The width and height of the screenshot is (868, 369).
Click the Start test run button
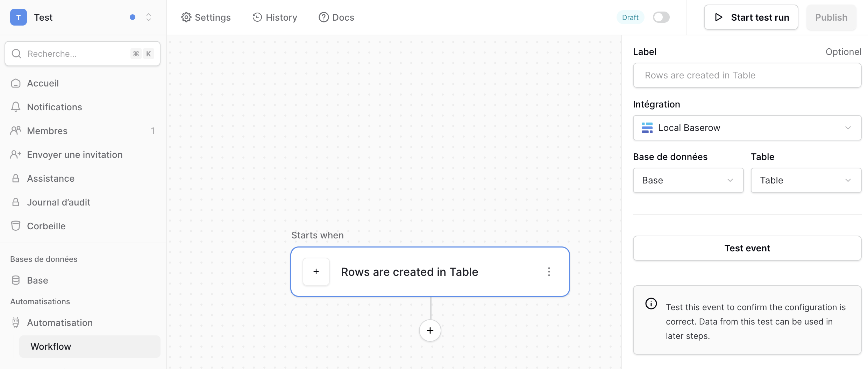coord(751,17)
